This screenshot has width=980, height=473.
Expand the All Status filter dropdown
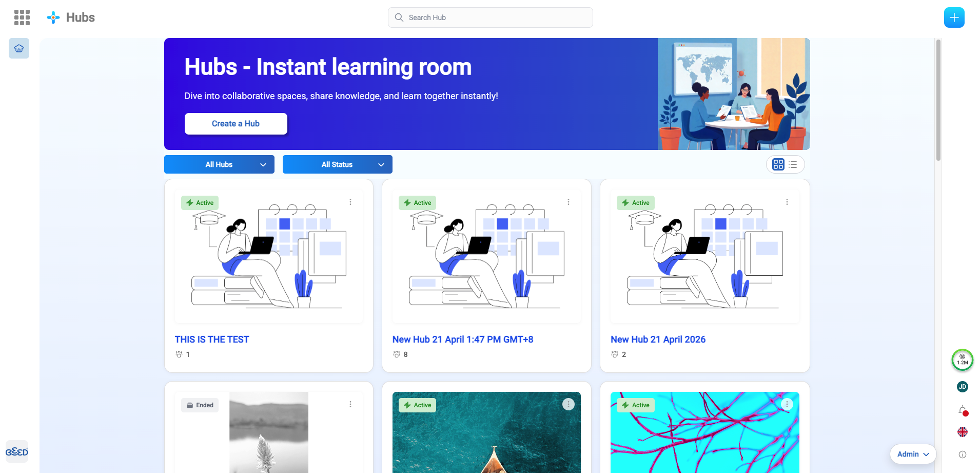click(x=337, y=164)
